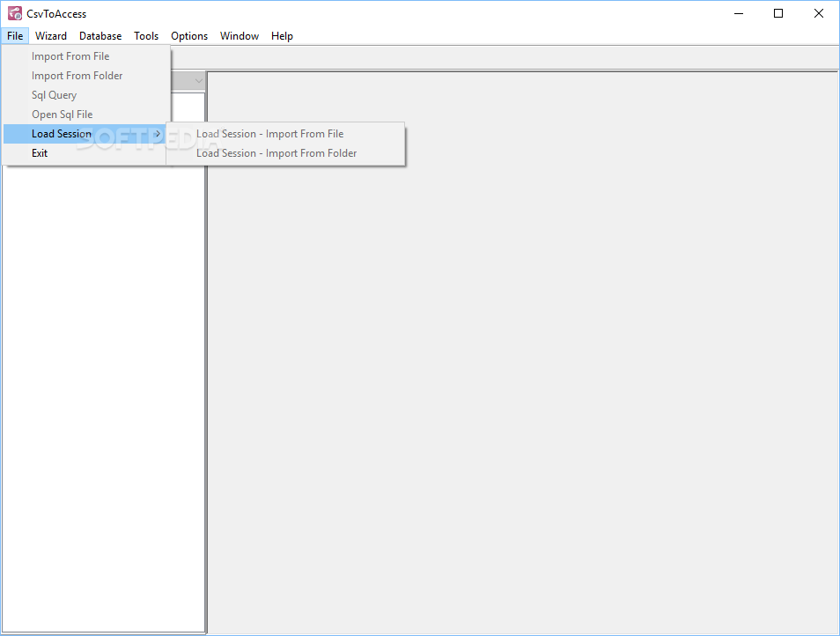
Task: Open the Window menu
Action: (x=239, y=36)
